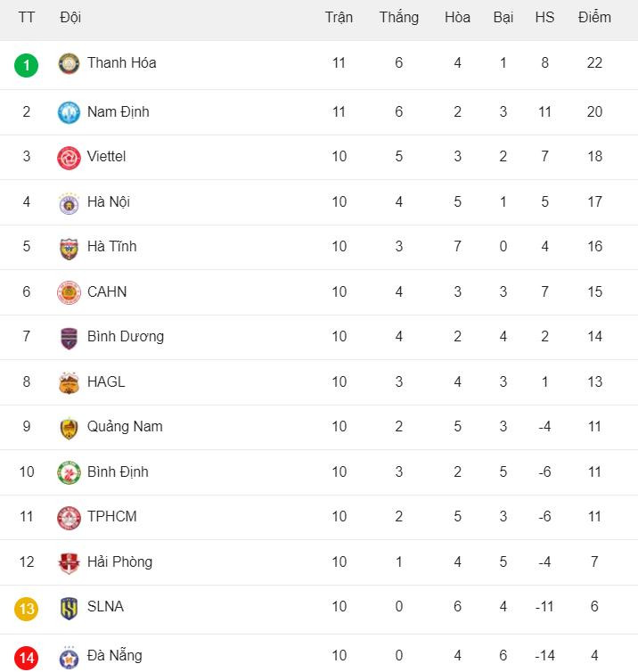
Task: Click the red rank 14 badge
Action: [27, 658]
